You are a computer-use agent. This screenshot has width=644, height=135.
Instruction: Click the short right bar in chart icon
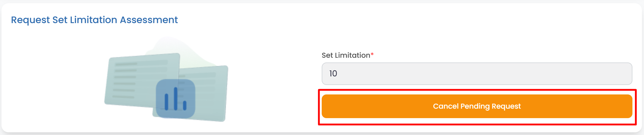[185, 105]
